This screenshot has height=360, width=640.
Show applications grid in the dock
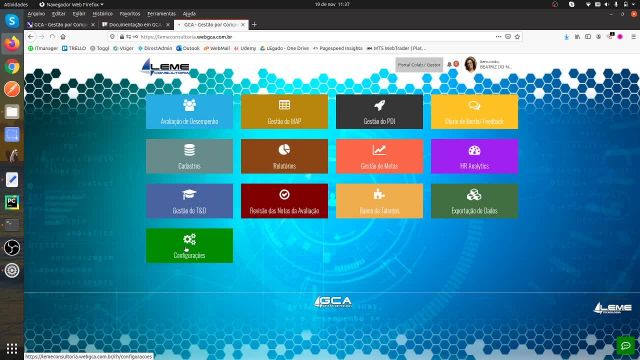pos(12,349)
